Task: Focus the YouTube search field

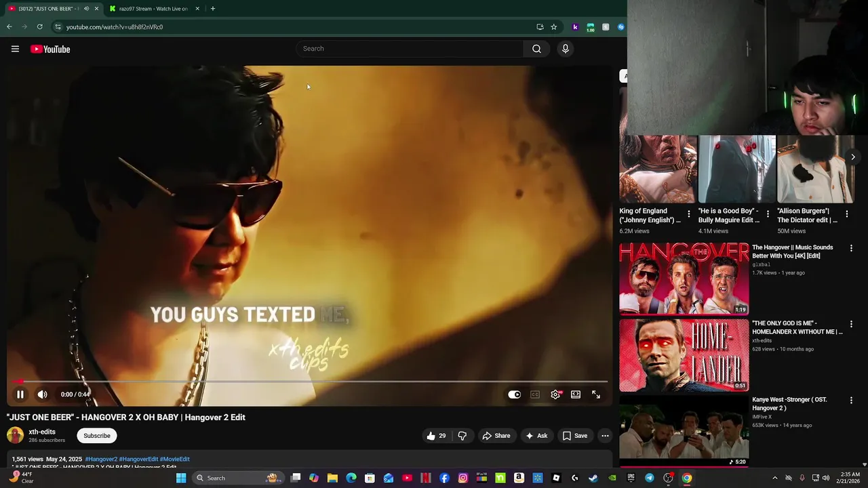Action: [410, 49]
